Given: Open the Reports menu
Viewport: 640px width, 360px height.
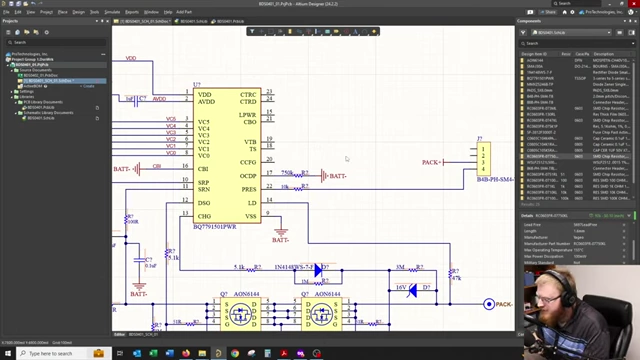Looking at the screenshot, I should [x=131, y=12].
